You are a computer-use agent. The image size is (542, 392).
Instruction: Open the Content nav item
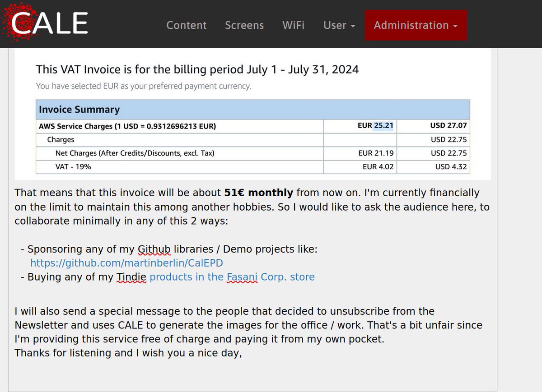coord(186,25)
